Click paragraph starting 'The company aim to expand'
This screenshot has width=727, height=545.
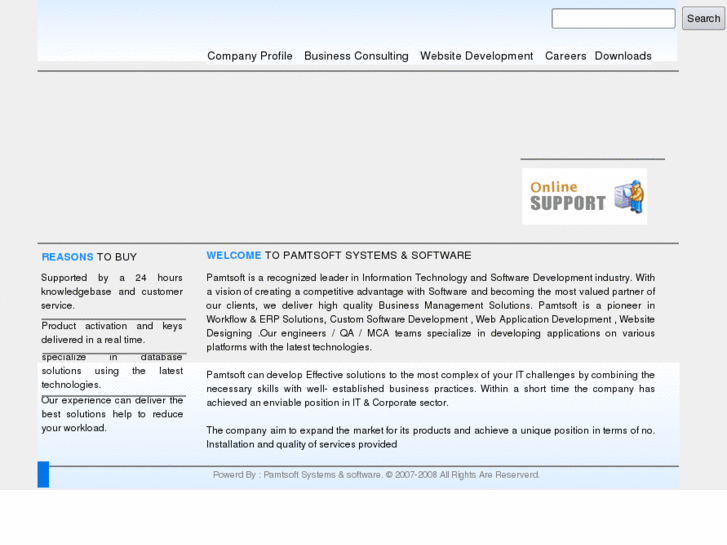430,437
